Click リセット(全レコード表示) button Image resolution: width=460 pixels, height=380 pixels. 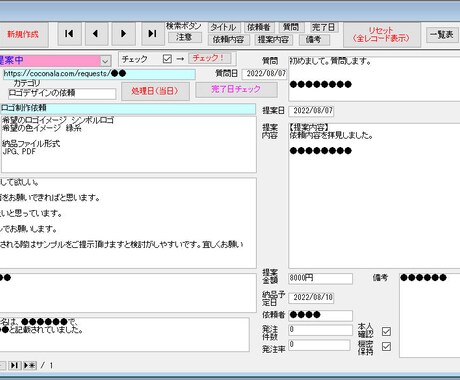382,34
